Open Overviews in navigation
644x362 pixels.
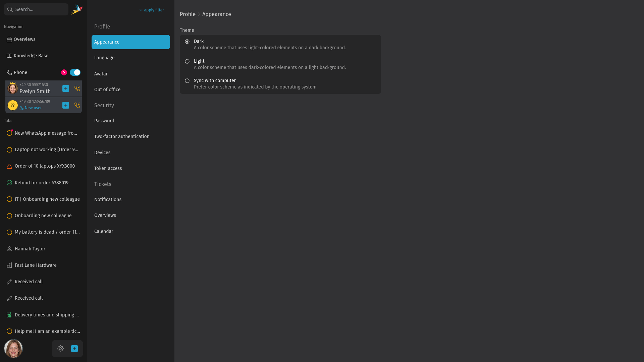click(x=44, y=39)
